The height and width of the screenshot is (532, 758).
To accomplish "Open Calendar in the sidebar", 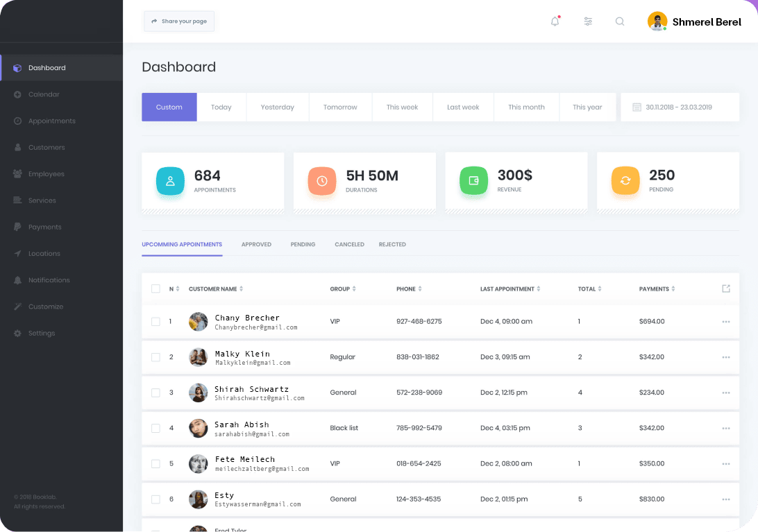I will point(44,94).
